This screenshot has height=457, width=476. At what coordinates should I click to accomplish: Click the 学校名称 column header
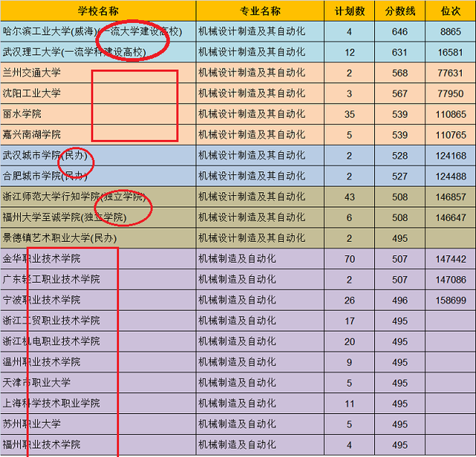click(x=98, y=11)
